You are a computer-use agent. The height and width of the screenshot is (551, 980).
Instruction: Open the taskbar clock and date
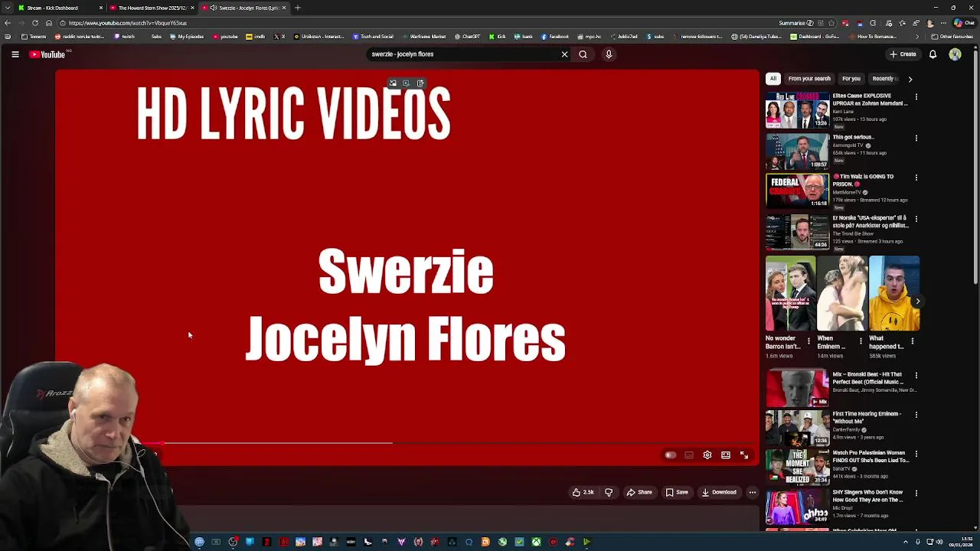point(962,542)
